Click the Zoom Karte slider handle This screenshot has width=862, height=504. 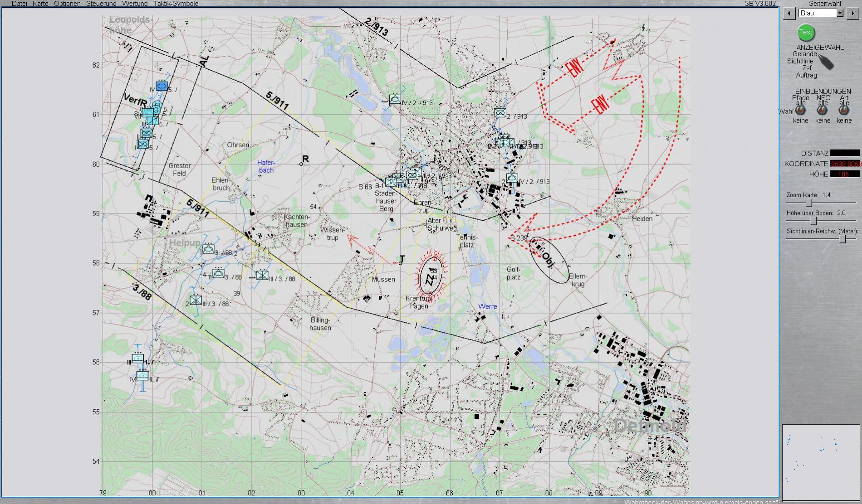coord(808,203)
